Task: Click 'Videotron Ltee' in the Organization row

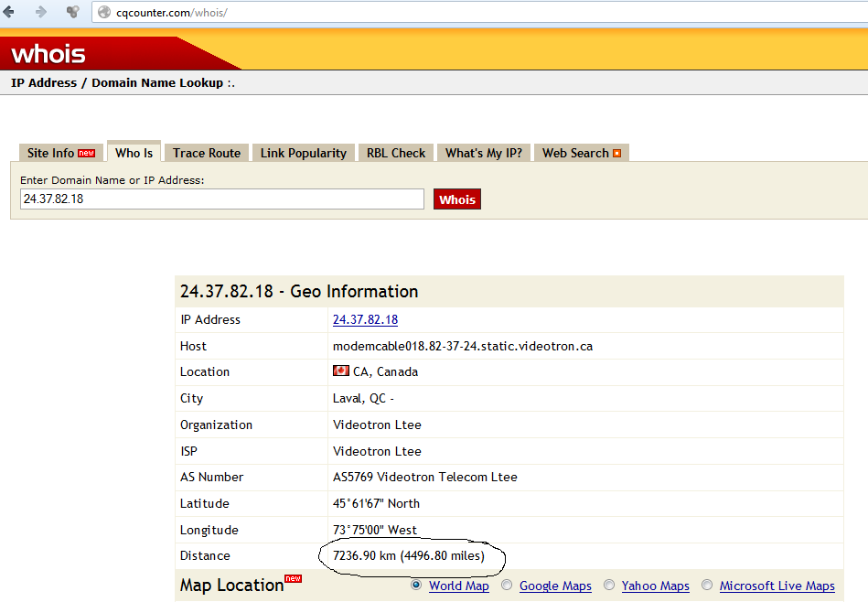Action: coord(377,425)
